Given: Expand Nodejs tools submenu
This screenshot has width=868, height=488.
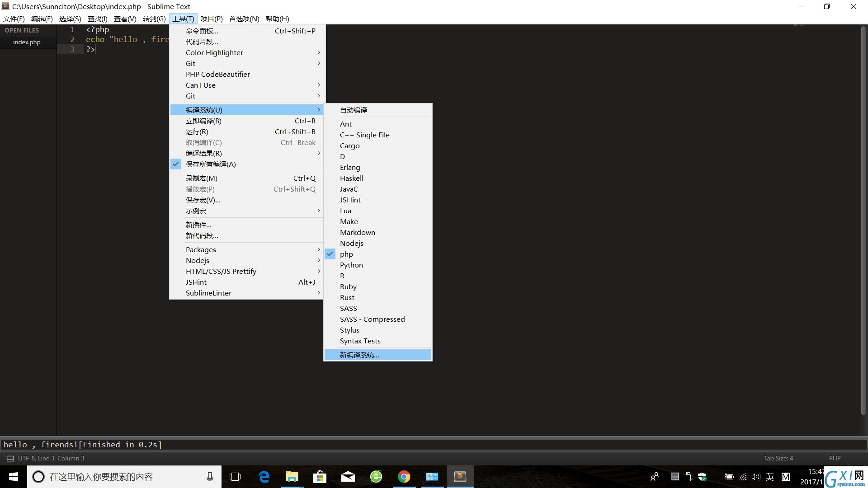Looking at the screenshot, I should pyautogui.click(x=247, y=260).
